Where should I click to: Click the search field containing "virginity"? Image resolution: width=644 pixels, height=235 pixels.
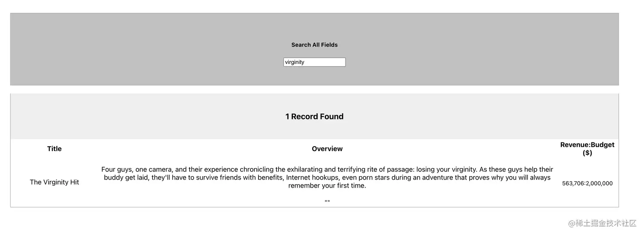(314, 62)
